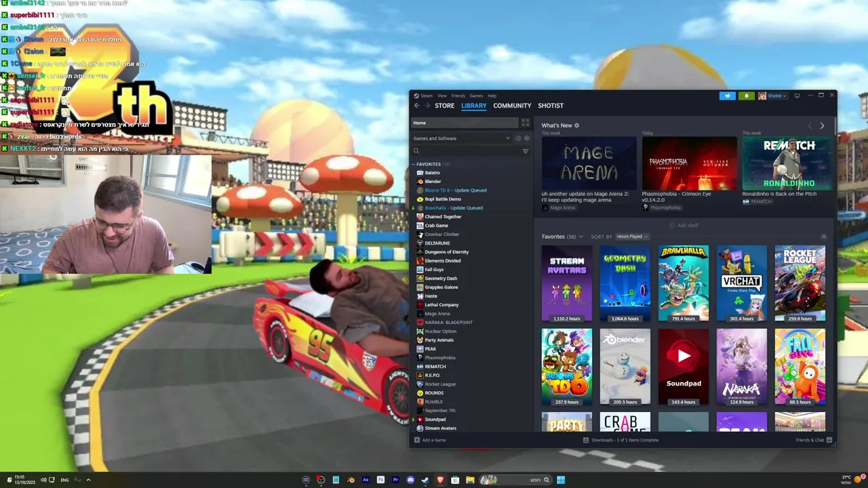Open the Friends menu
868x488 pixels.
tap(458, 96)
